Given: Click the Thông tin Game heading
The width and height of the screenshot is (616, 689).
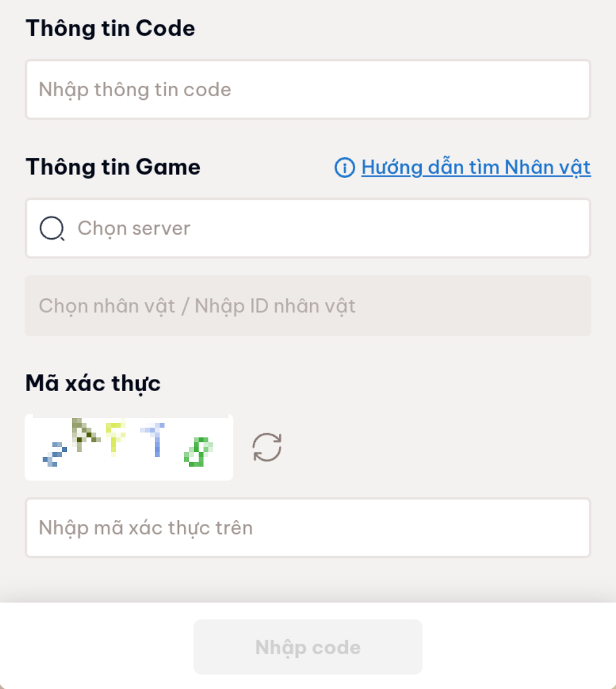Looking at the screenshot, I should 113,167.
